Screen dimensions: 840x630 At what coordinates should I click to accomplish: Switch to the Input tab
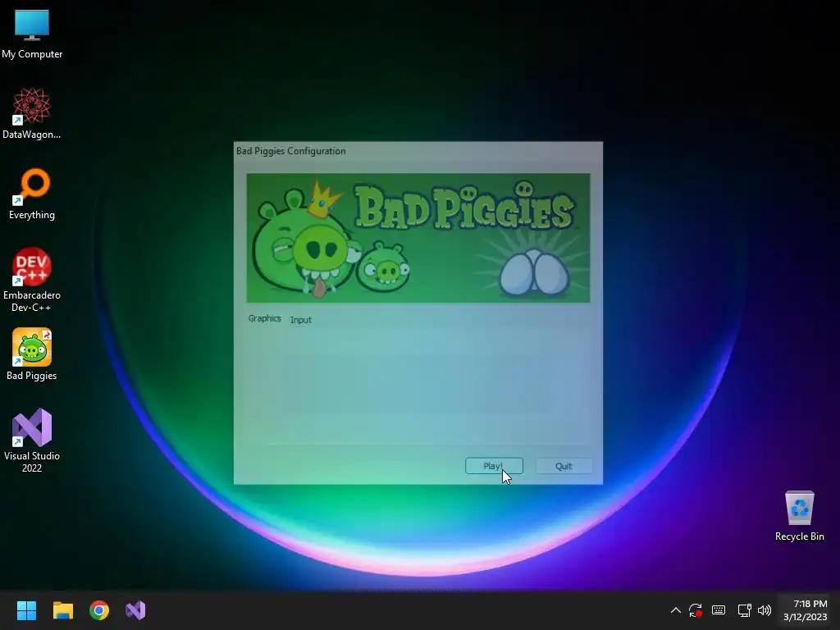[300, 320]
